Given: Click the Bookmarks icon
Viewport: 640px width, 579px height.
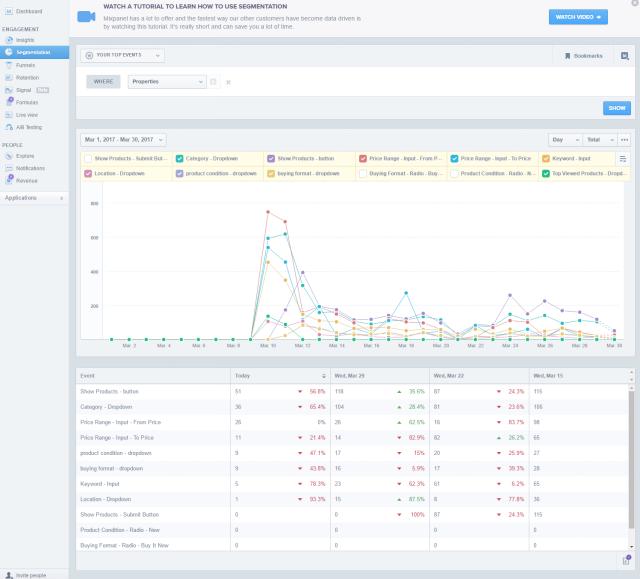Looking at the screenshot, I should pyautogui.click(x=568, y=56).
